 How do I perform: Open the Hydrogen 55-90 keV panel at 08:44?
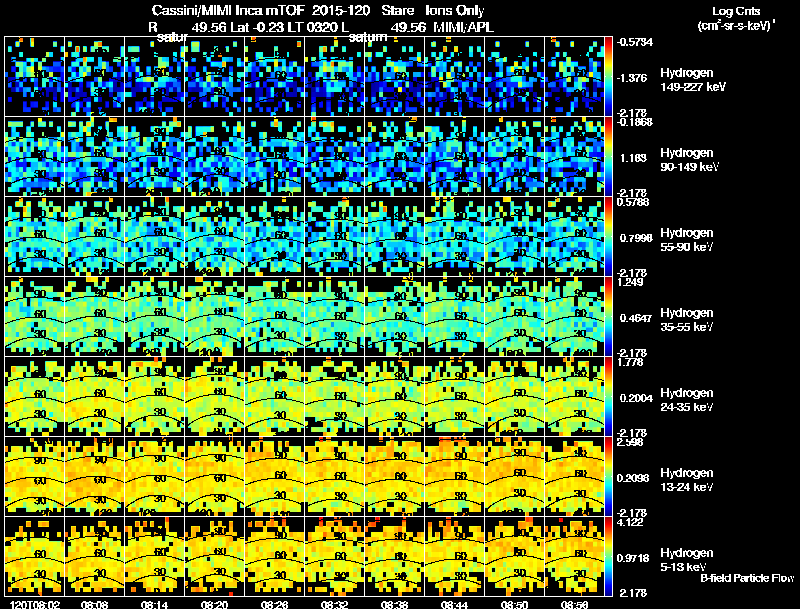[x=455, y=236]
